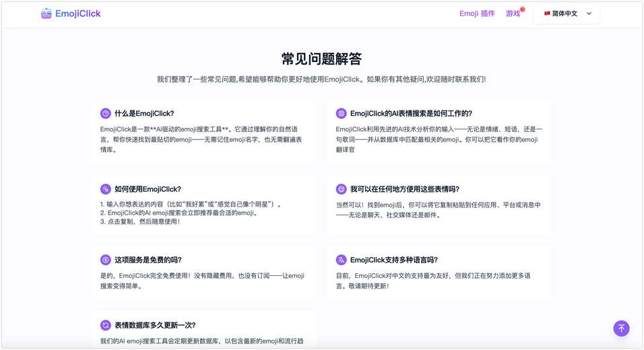The width and height of the screenshot is (644, 350).
Task: Click the AI chip icon beside EmojiClick的AI表情搜索
Action: [x=342, y=113]
